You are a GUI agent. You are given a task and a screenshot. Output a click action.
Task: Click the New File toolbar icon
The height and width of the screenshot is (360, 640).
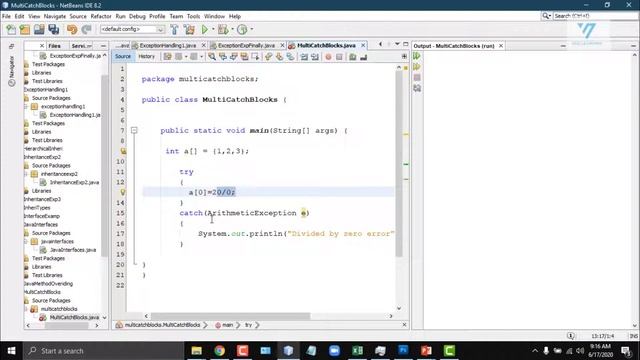tap(11, 29)
